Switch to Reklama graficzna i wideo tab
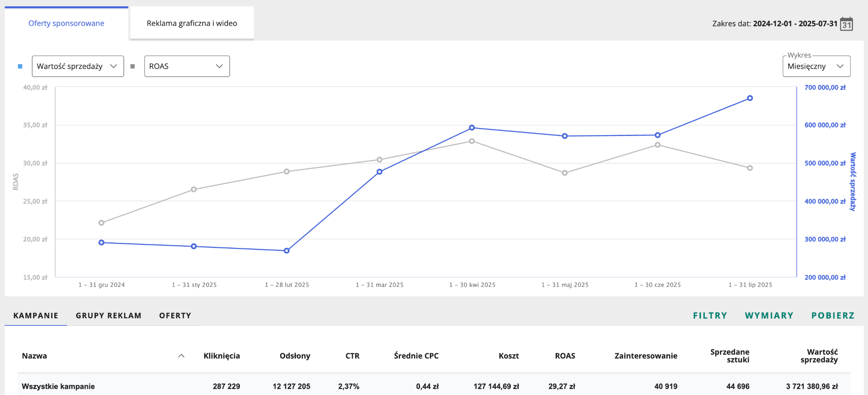Image resolution: width=868 pixels, height=395 pixels. [x=192, y=23]
